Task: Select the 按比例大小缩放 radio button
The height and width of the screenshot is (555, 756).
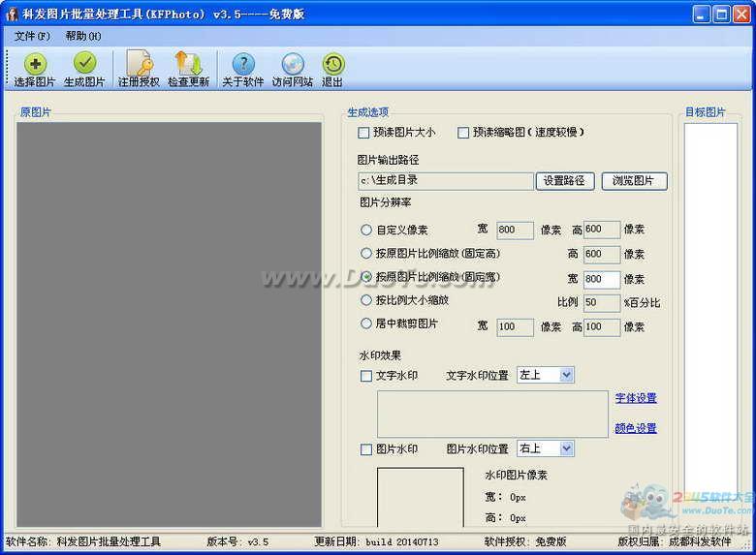Action: [366, 300]
